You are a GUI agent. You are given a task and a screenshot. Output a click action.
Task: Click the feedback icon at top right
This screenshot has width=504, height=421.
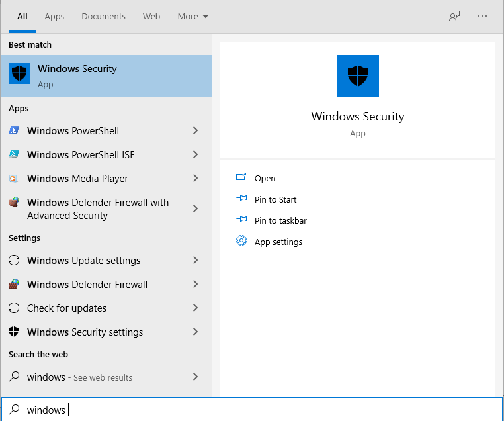454,17
